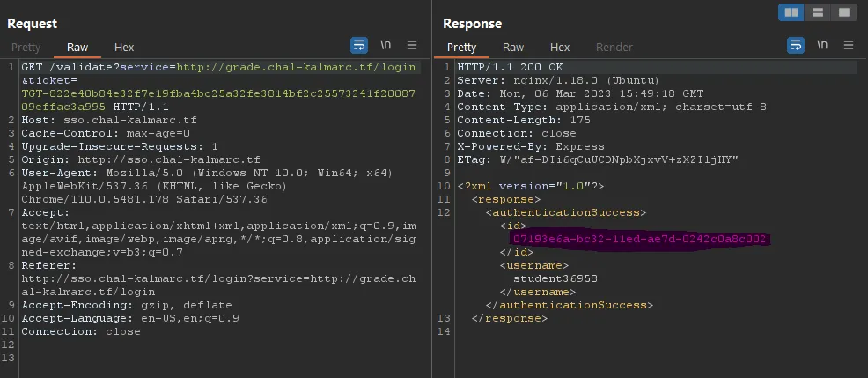Switch to side-by-side layout view
The image size is (868, 378).
791,12
